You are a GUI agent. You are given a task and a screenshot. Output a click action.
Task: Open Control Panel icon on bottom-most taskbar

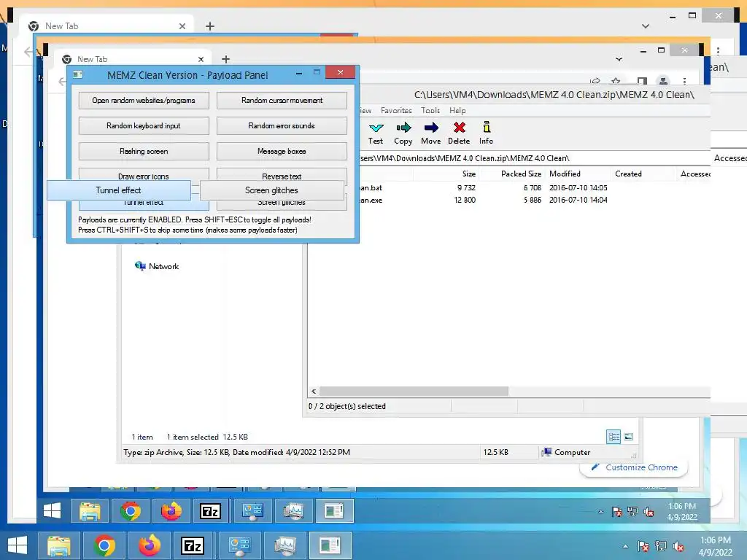tap(239, 545)
